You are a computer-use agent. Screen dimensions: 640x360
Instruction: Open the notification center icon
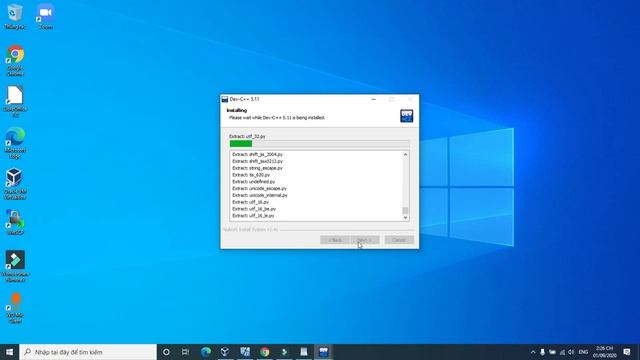point(627,352)
